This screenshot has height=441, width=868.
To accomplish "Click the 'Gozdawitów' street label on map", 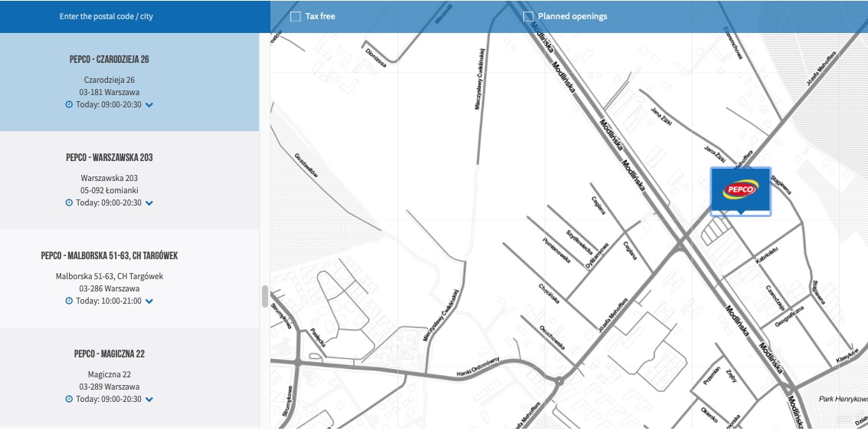I will [x=306, y=165].
